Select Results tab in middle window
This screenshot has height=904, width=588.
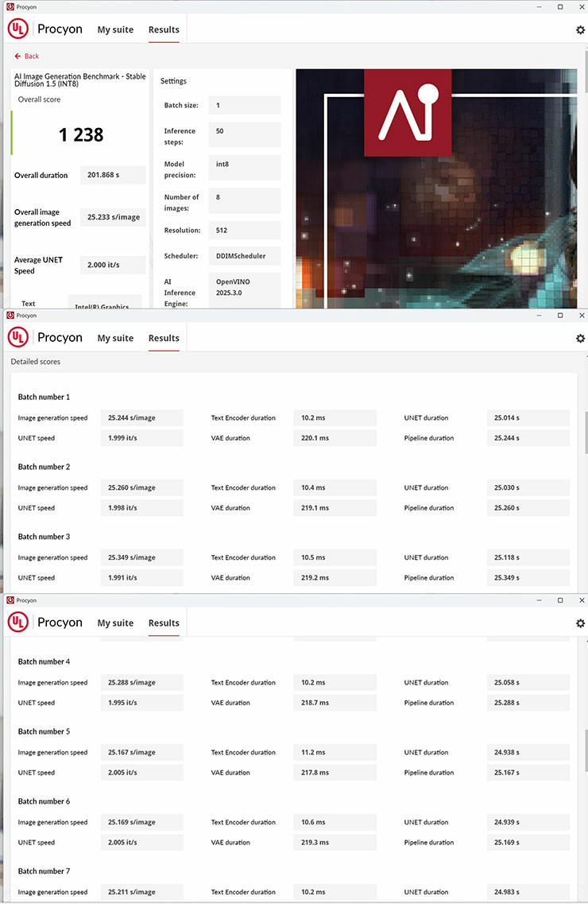pyautogui.click(x=164, y=338)
